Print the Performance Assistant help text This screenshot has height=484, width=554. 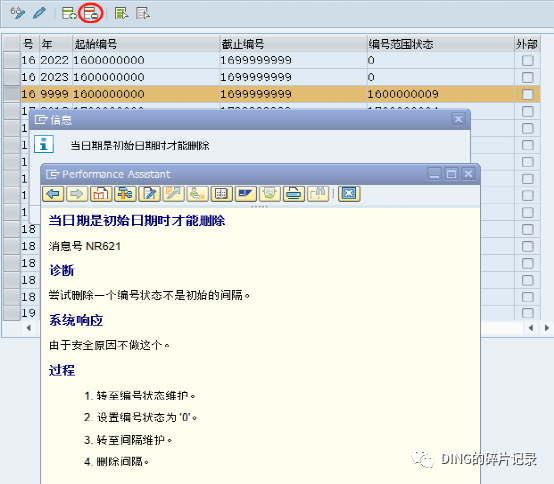(294, 194)
